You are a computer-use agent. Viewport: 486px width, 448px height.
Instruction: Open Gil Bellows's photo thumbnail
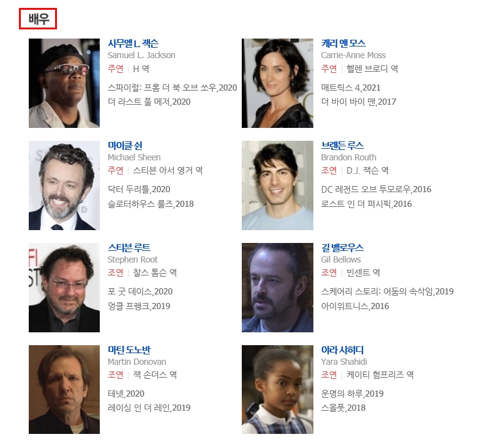click(x=277, y=288)
